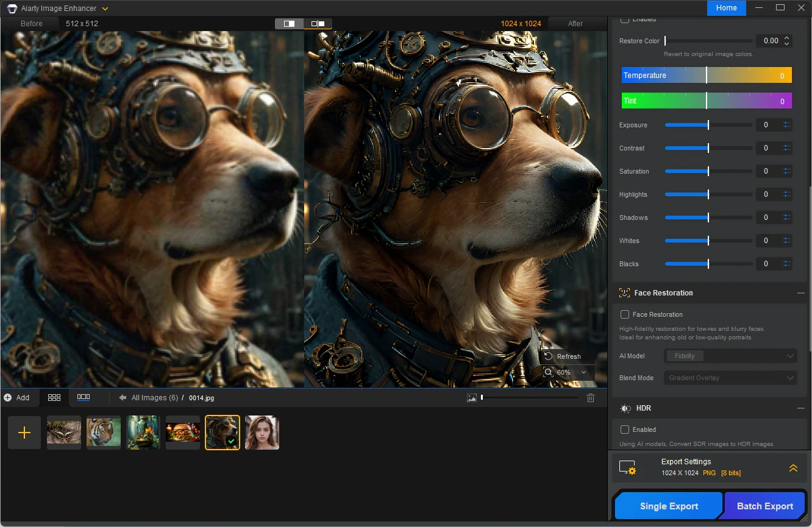The height and width of the screenshot is (527, 812).
Task: Open the Blend Mode dropdown
Action: click(x=730, y=378)
